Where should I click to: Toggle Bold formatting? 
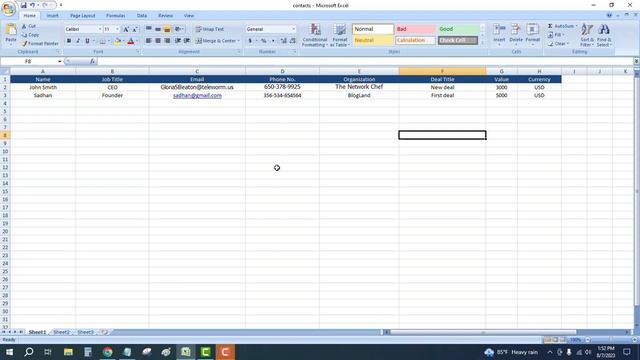point(69,41)
